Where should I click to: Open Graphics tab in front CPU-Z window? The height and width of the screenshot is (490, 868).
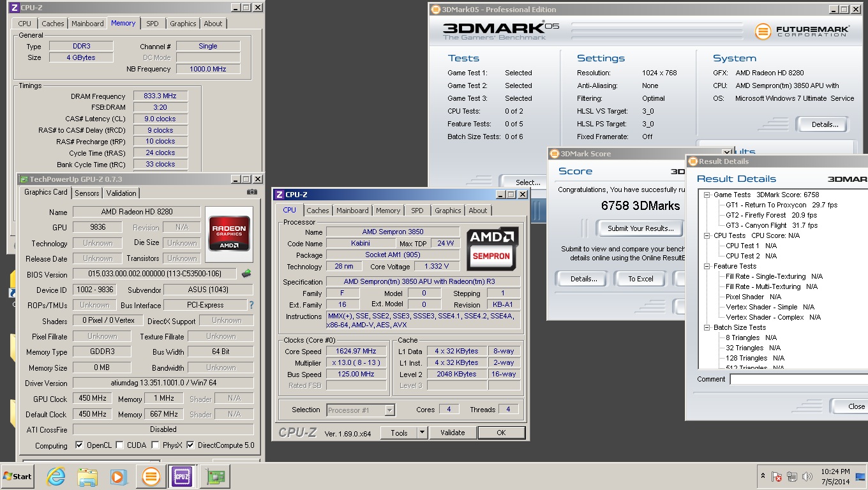tap(447, 211)
